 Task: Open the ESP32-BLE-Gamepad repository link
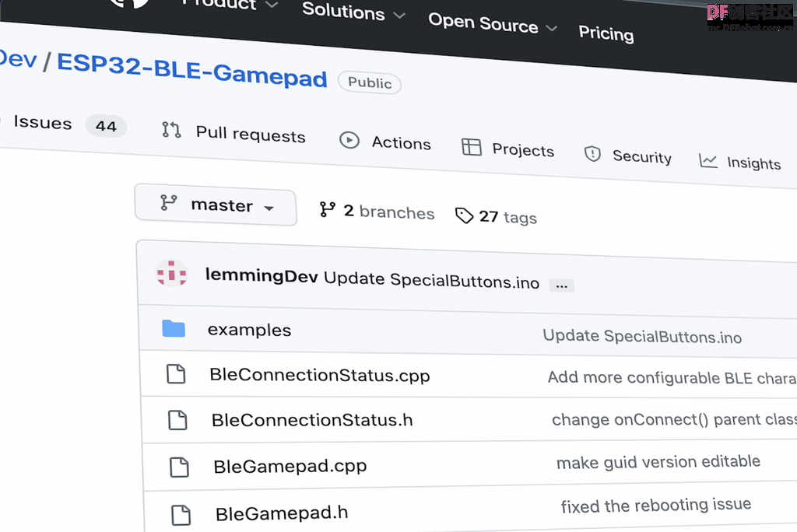point(192,70)
